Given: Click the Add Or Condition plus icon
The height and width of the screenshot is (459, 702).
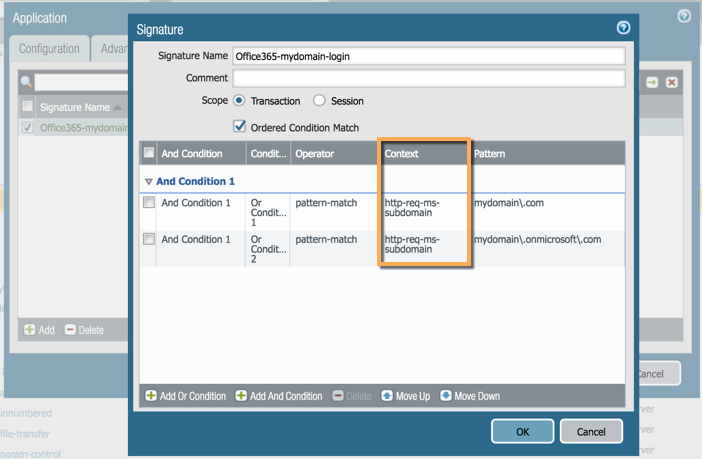Looking at the screenshot, I should click(151, 396).
